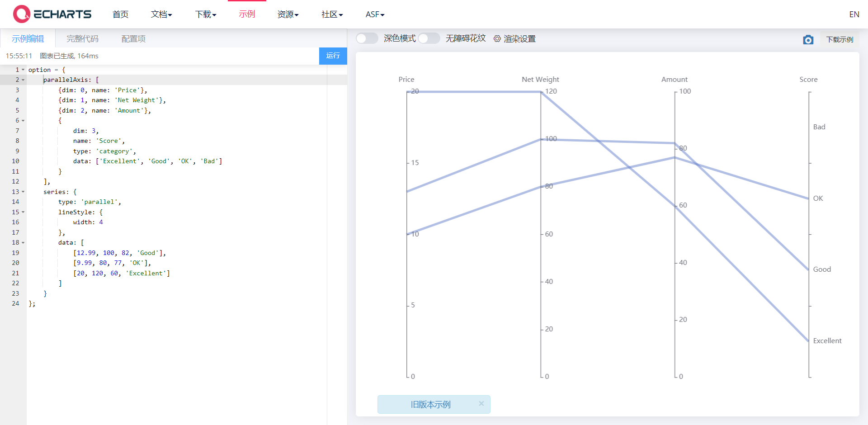Screen dimensions: 868x425
Task: Click code line {dim: 0, name: 'Price'}
Action: 103,90
